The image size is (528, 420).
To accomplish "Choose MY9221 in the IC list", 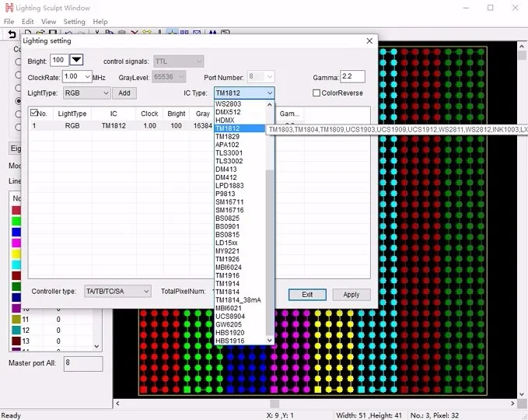I will tap(240, 251).
